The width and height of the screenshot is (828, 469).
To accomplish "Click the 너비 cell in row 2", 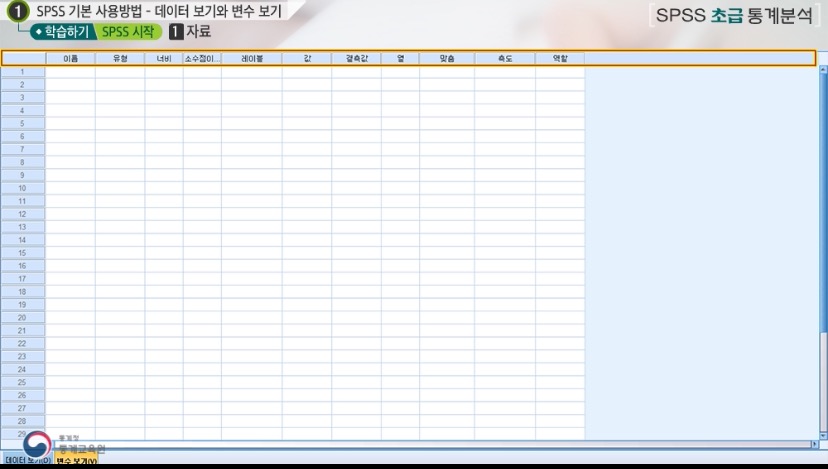I will 164,85.
